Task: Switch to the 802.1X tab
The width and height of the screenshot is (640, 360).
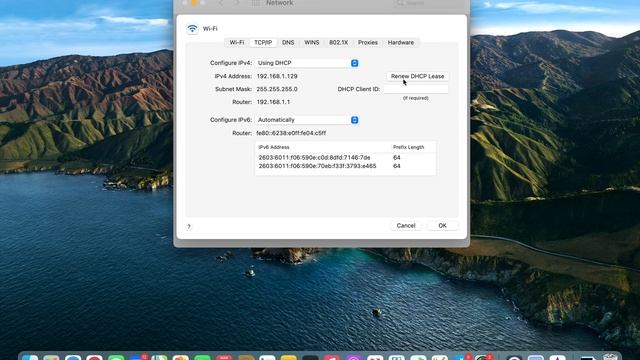Action: pyautogui.click(x=338, y=42)
